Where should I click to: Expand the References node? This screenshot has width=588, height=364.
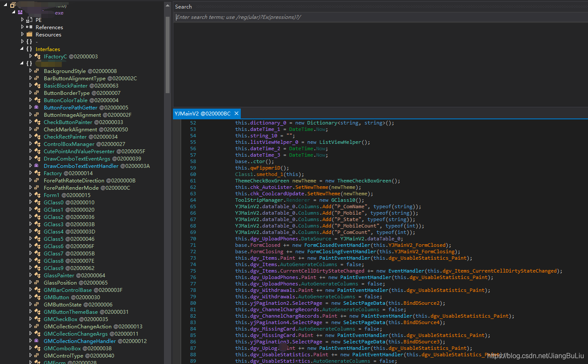22,27
